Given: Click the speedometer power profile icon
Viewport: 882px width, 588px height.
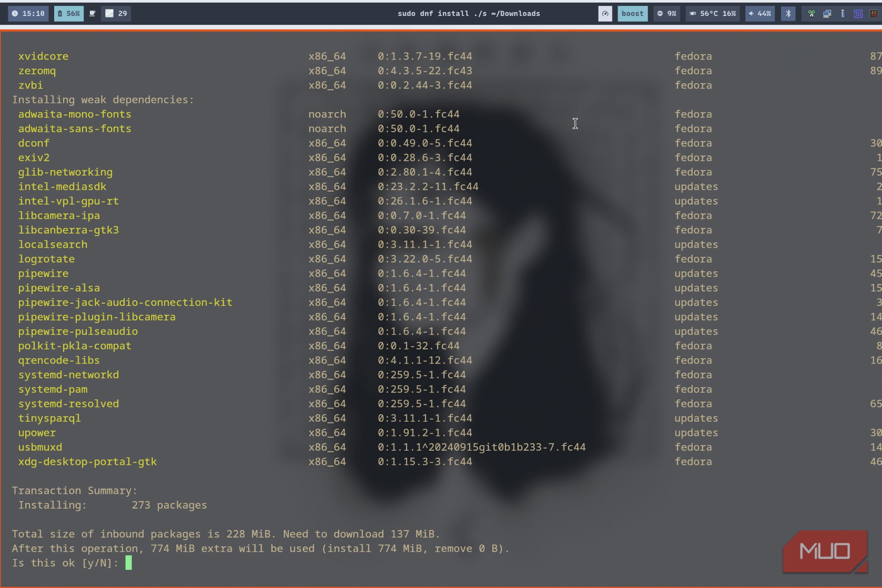Looking at the screenshot, I should tap(605, 13).
